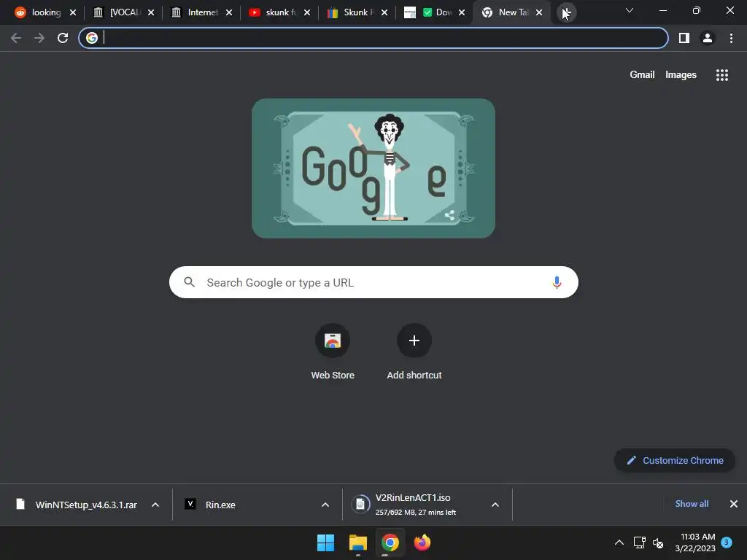Open the notification badge showing 3
The width and height of the screenshot is (747, 560).
point(727,542)
